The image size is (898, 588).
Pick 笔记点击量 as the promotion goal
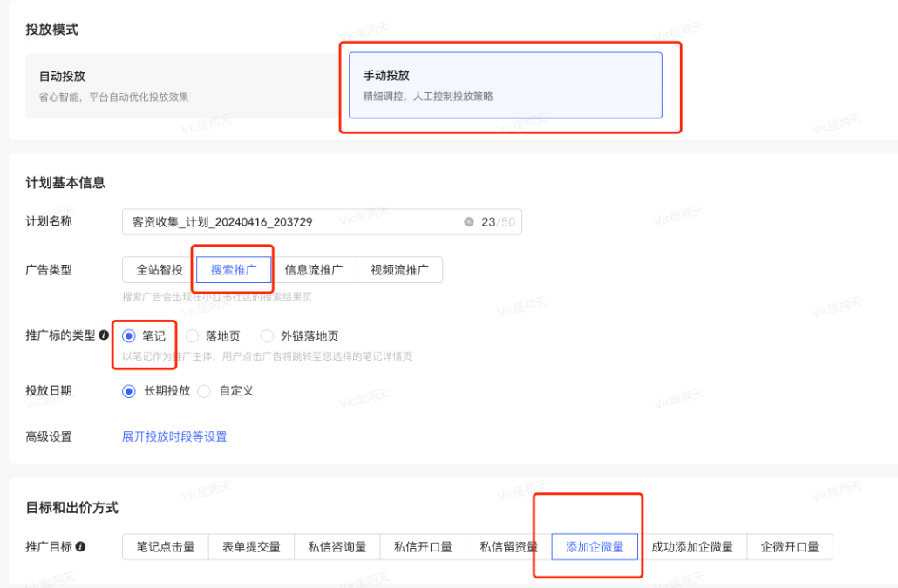[165, 546]
